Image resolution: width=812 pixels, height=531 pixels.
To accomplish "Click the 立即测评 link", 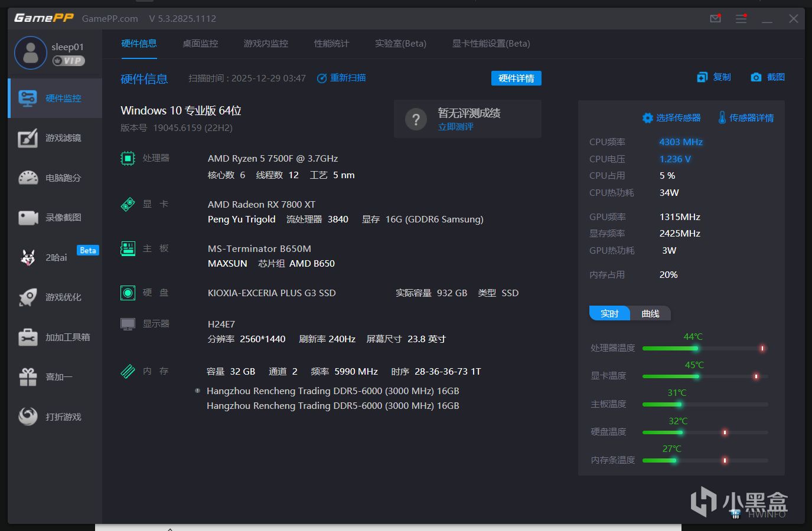I will [455, 127].
